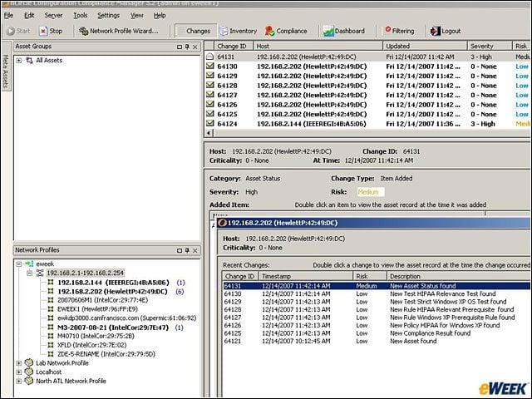Click the Localhost profile icon
The image size is (532, 399).
pyautogui.click(x=30, y=372)
